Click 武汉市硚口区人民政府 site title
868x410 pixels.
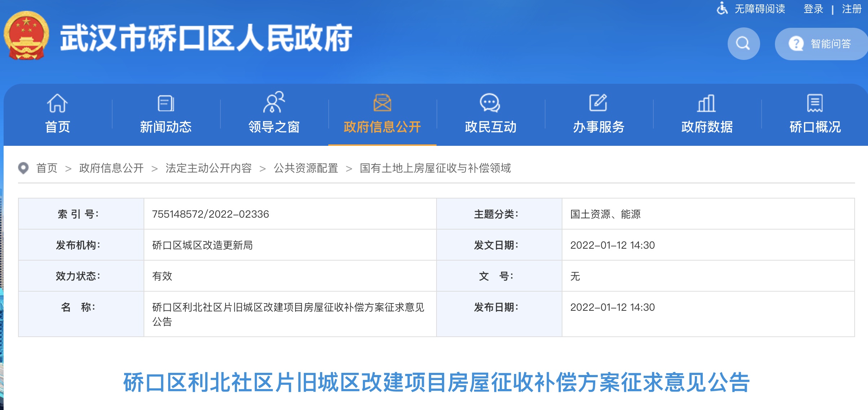(x=206, y=38)
